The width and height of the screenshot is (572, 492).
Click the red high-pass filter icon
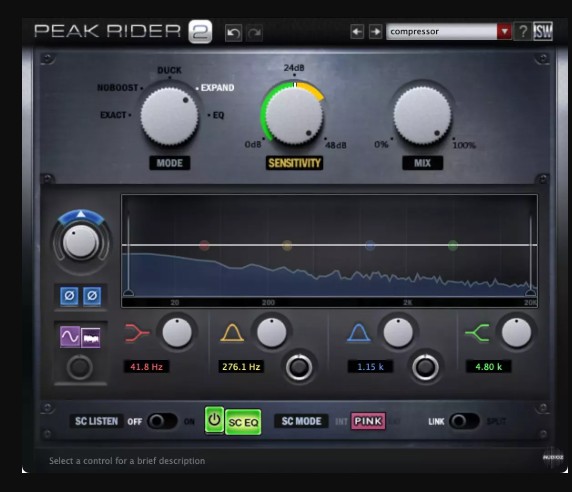(x=137, y=333)
